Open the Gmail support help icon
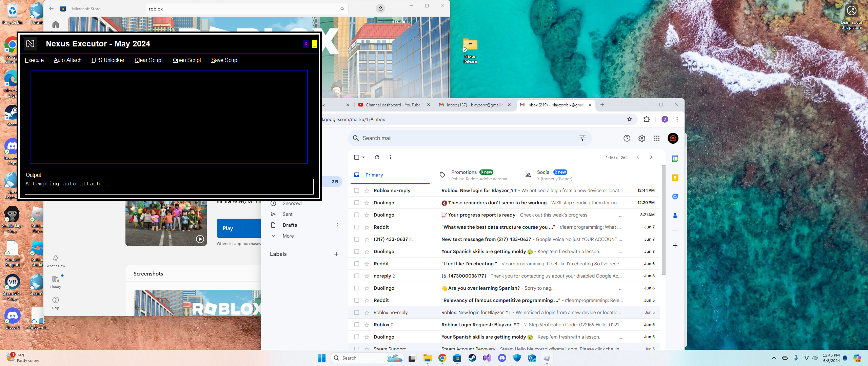Image resolution: width=868 pixels, height=366 pixels. coord(627,138)
